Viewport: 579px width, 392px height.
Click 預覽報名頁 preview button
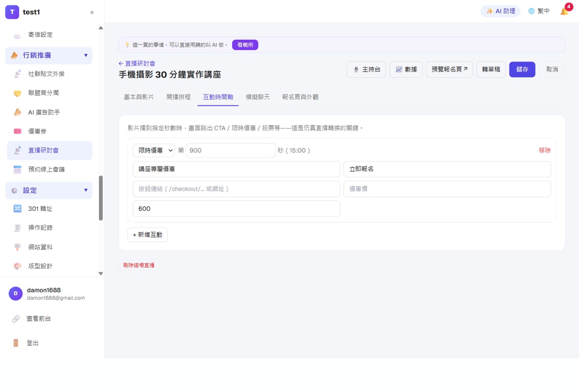coord(449,70)
